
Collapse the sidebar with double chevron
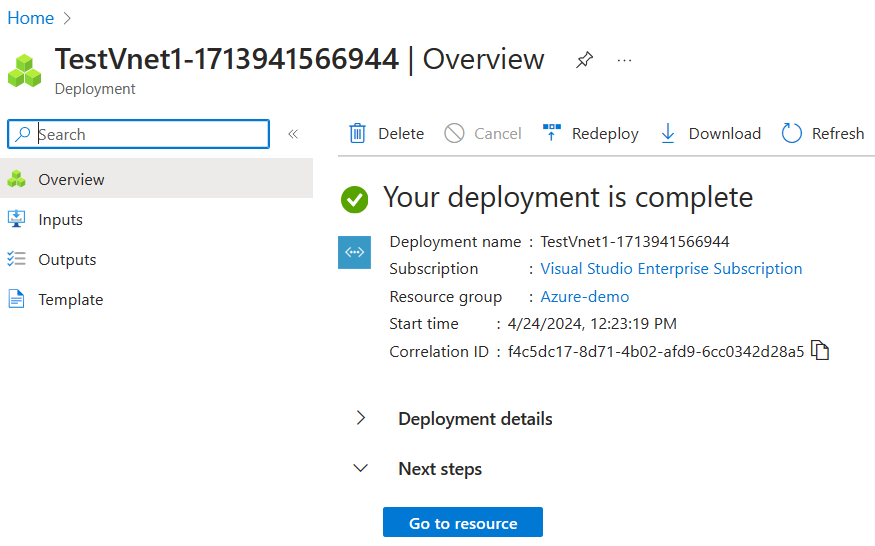coord(293,134)
